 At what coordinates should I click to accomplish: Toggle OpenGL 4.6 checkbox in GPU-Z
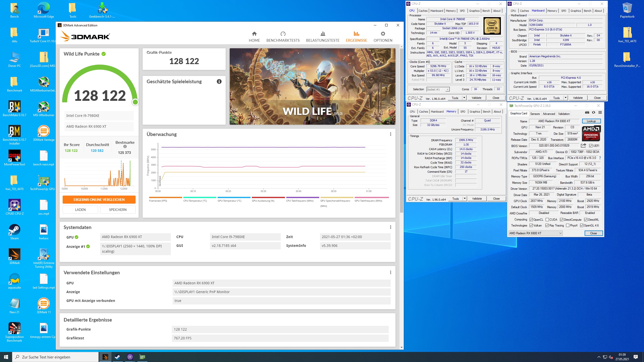pos(582,225)
